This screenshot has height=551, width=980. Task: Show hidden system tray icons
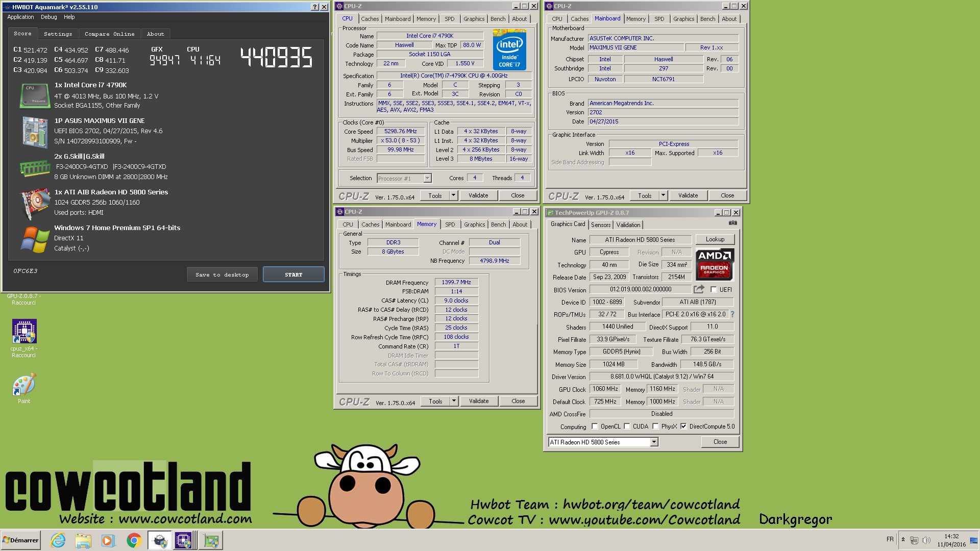[x=903, y=540]
